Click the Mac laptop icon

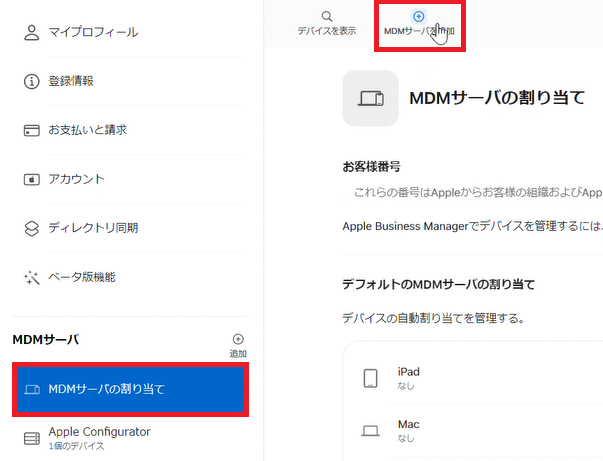pos(370,431)
